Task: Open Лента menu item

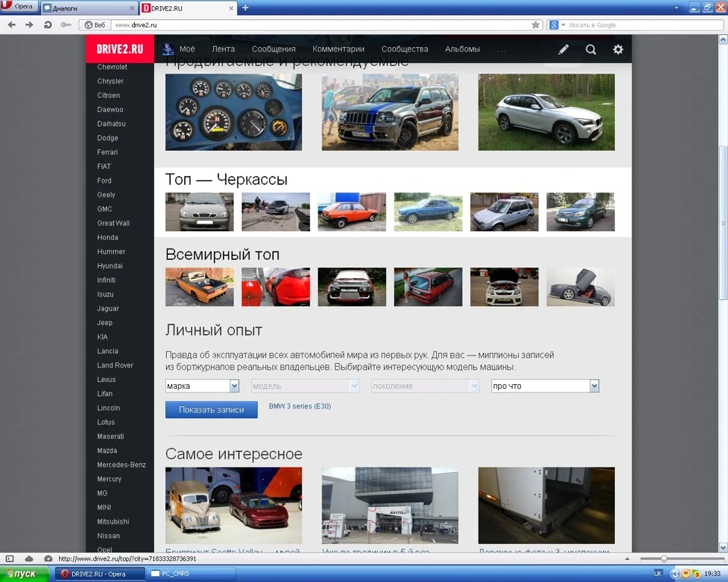Action: (x=223, y=48)
